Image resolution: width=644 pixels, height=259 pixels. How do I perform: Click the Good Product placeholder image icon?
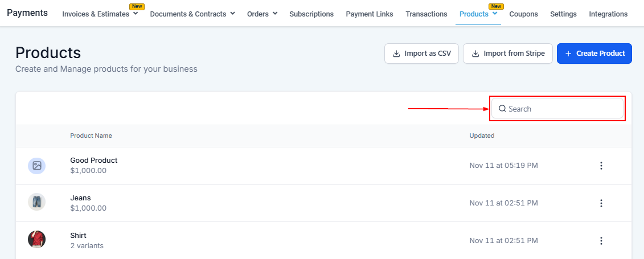[37, 166]
